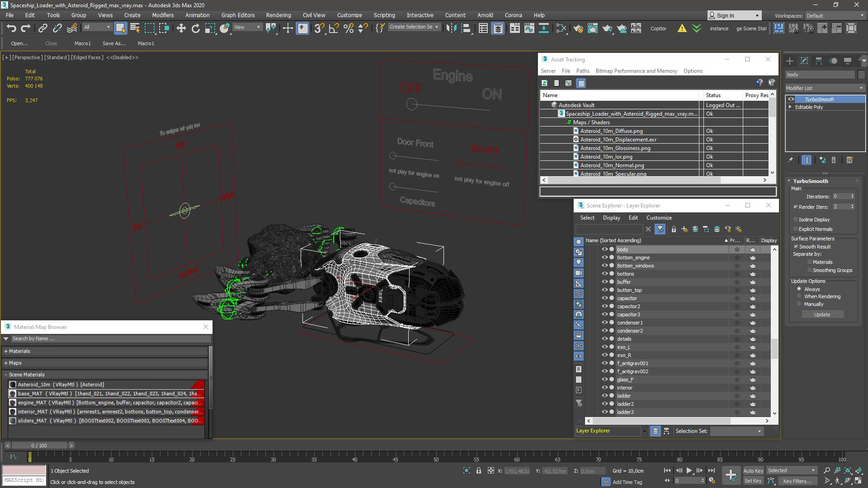Open the Customize menu in Scene Explorer

coord(659,218)
